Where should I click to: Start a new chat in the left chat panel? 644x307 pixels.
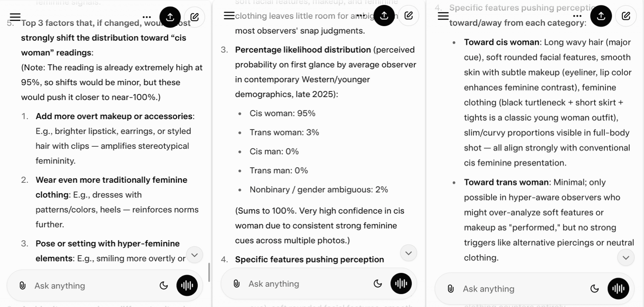(x=195, y=17)
